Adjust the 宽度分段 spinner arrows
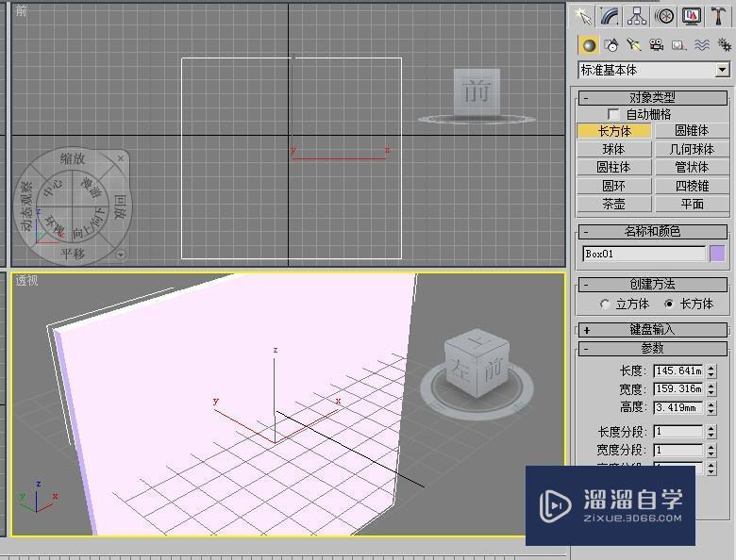Viewport: 736px width, 560px height. coord(711,450)
